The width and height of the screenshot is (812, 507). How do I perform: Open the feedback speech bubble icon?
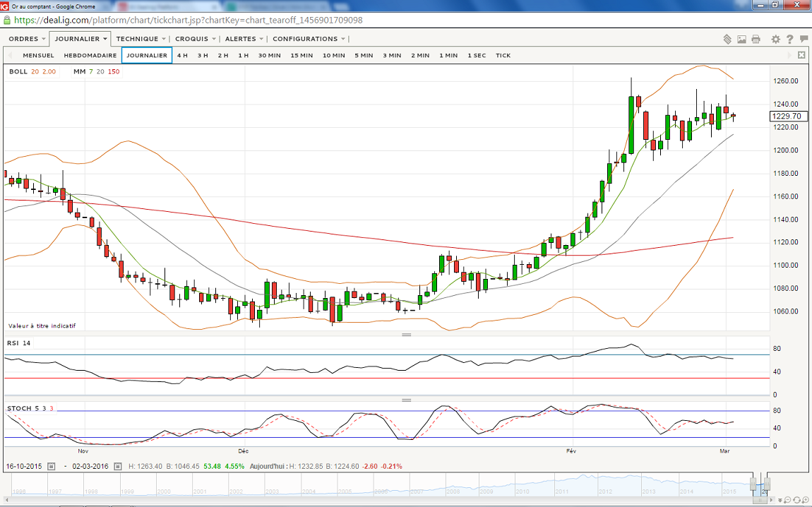[x=803, y=40]
